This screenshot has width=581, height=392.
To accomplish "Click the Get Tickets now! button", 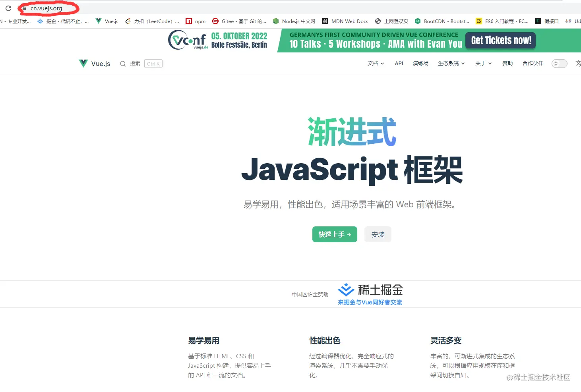I will pyautogui.click(x=500, y=40).
